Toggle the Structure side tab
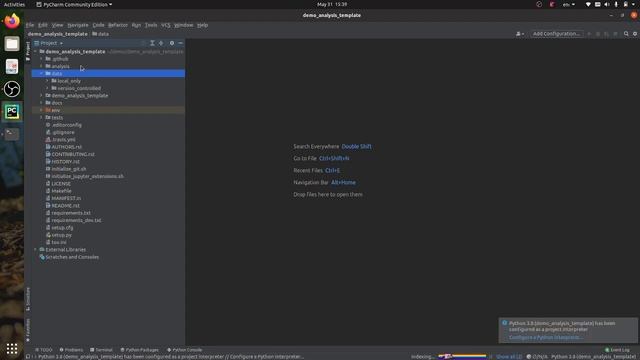The width and height of the screenshot is (640, 360). (28, 299)
